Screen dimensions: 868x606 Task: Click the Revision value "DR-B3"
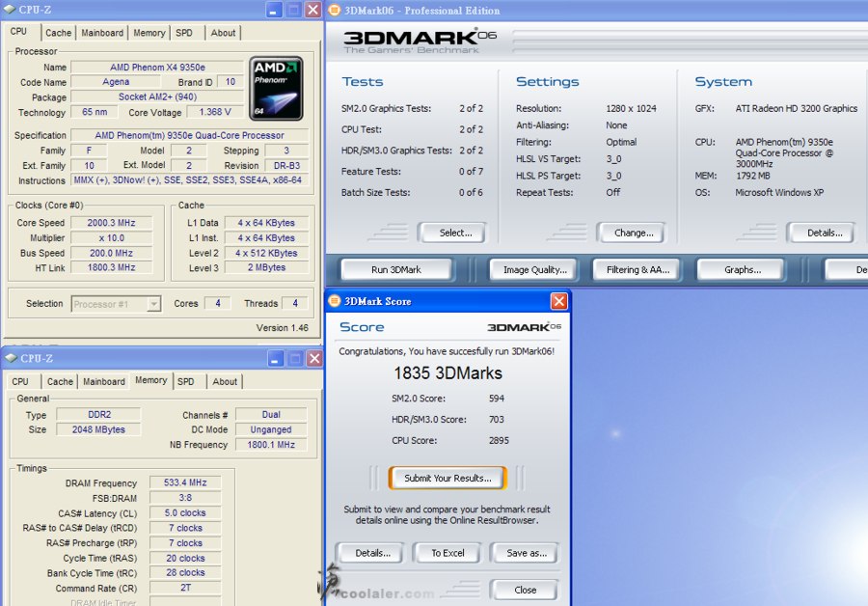point(286,166)
